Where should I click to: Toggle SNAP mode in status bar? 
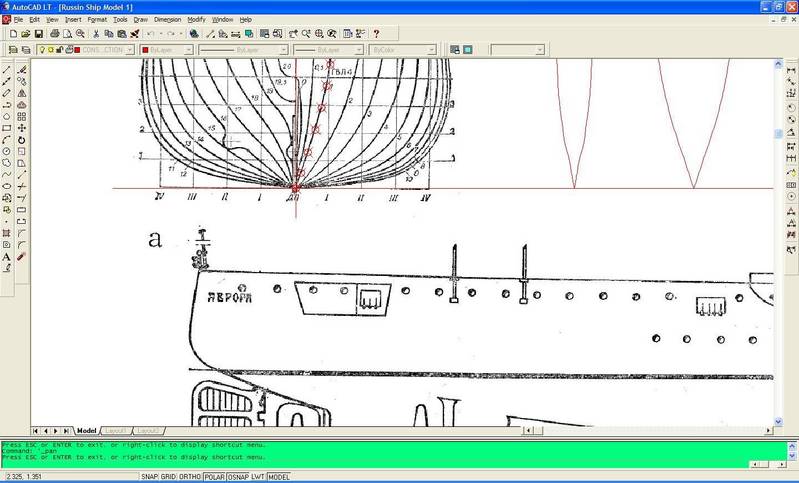150,477
